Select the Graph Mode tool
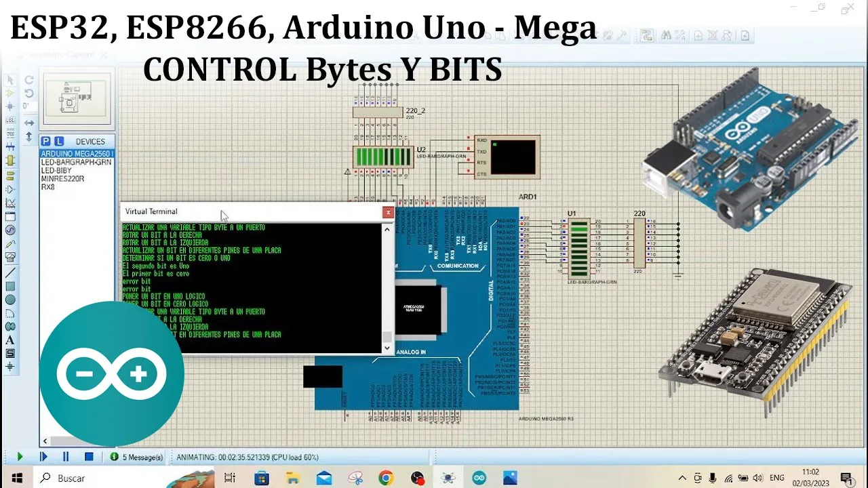This screenshot has width=868, height=488. (x=10, y=203)
